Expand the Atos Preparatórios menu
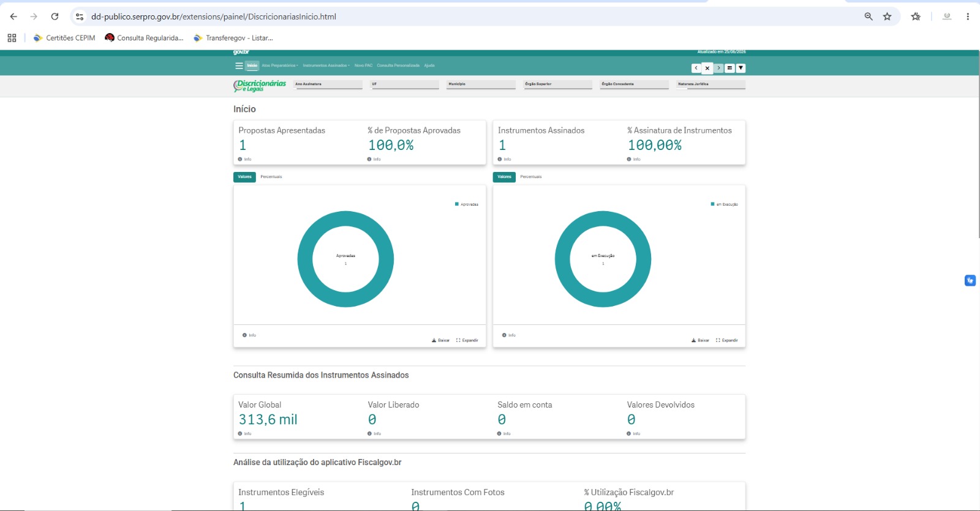Viewport: 980px width, 511px height. [x=280, y=65]
